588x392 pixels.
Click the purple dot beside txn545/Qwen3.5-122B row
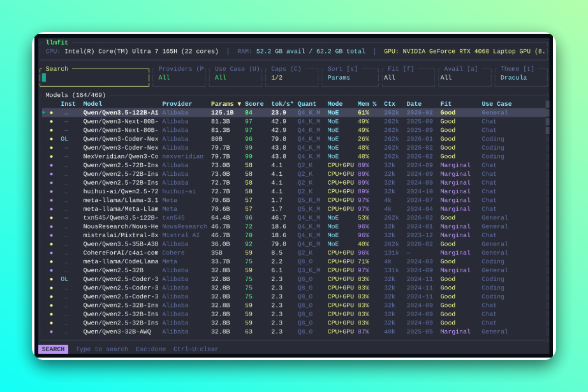pyautogui.click(x=52, y=218)
